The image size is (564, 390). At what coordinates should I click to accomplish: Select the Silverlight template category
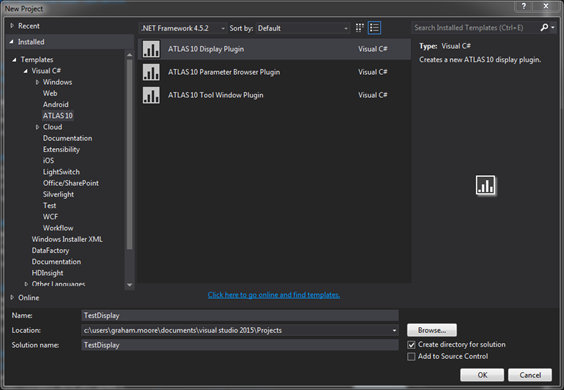click(x=58, y=194)
